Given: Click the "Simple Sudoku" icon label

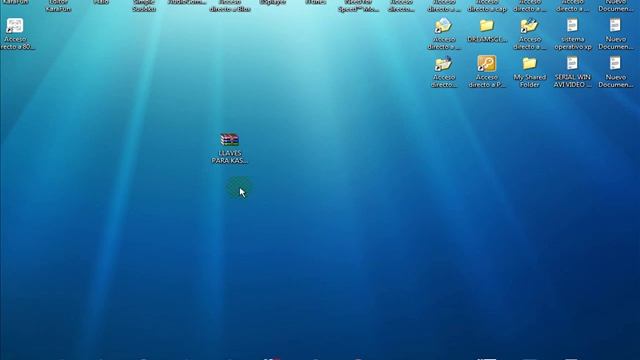Looking at the screenshot, I should [144, 5].
